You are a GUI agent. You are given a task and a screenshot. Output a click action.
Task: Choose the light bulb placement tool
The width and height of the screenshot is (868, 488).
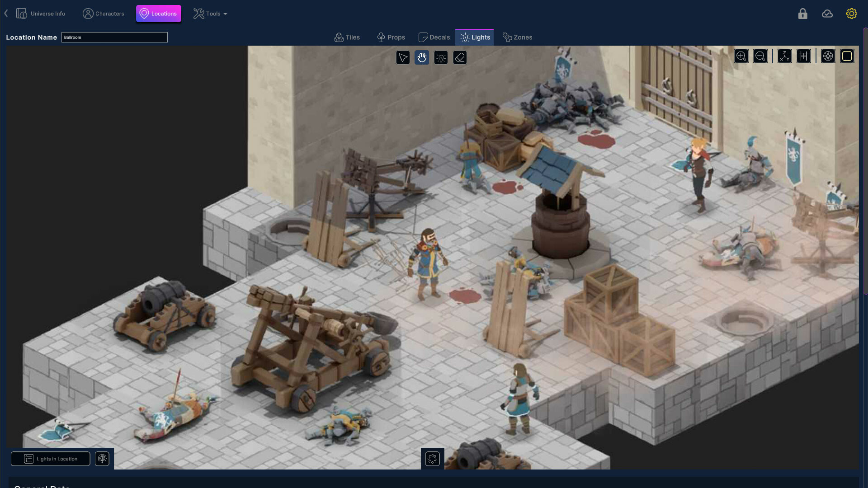[x=441, y=57]
